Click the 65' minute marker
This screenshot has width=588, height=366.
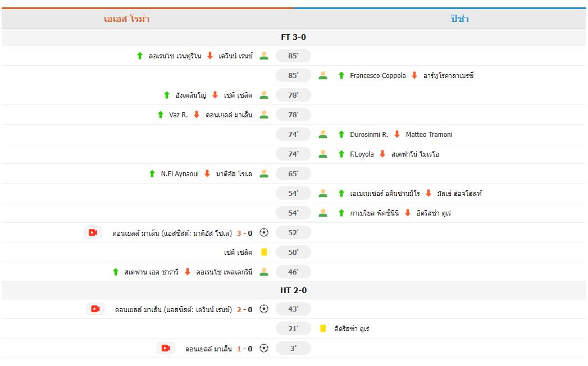pos(293,173)
